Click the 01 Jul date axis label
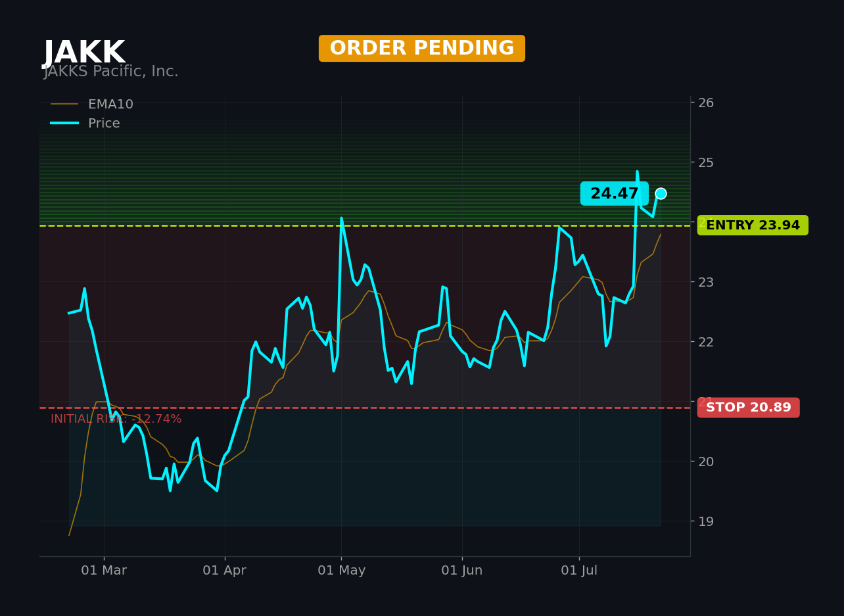 coord(579,571)
